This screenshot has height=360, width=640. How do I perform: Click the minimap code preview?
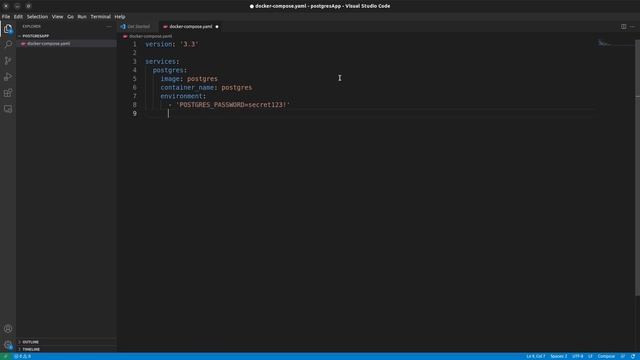click(604, 43)
